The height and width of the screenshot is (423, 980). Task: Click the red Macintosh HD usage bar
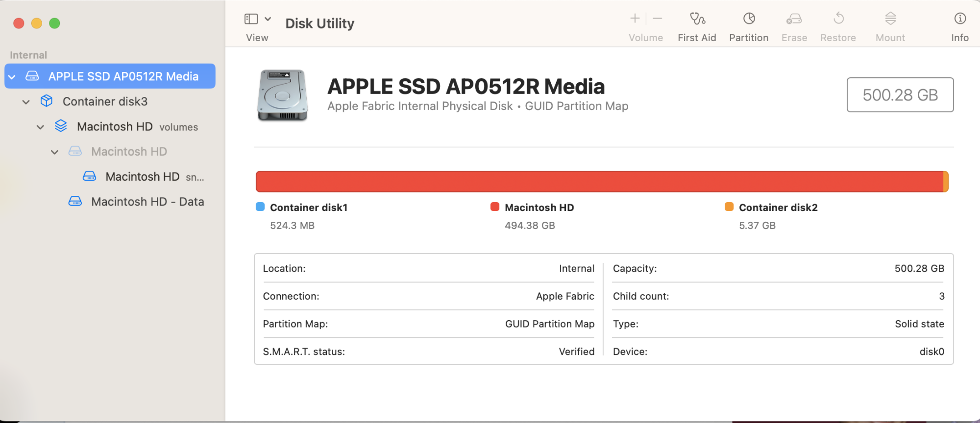point(599,182)
